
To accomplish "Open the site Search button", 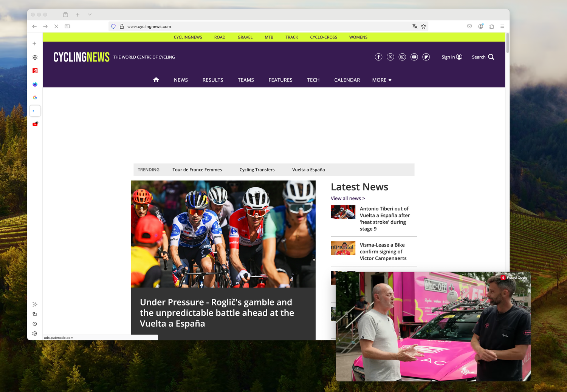I will point(483,57).
